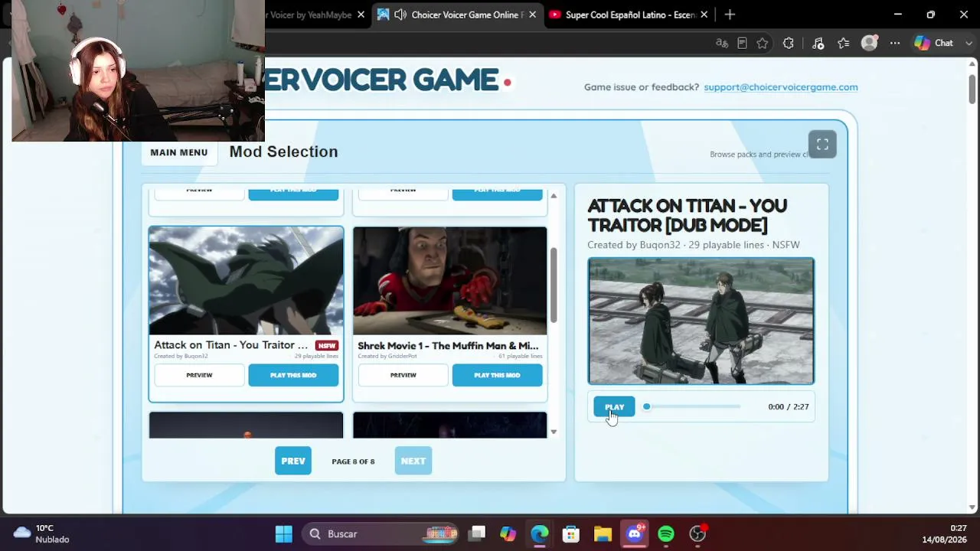Open a new browser tab

coord(730,15)
